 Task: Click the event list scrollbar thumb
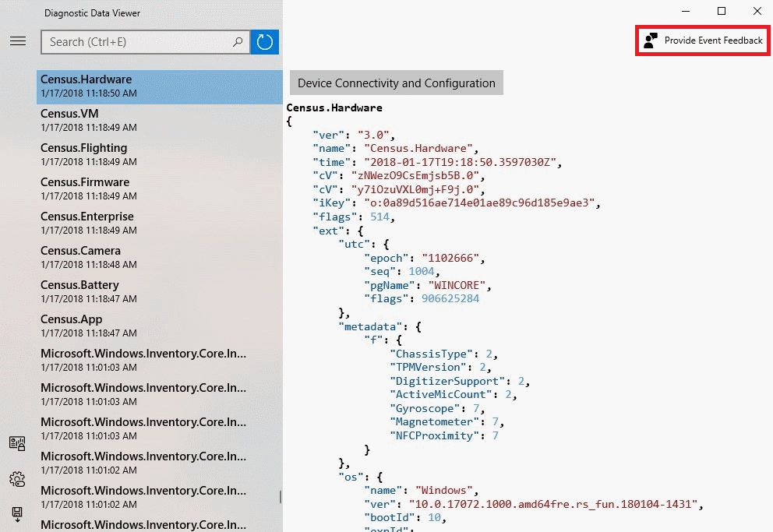tap(281, 496)
